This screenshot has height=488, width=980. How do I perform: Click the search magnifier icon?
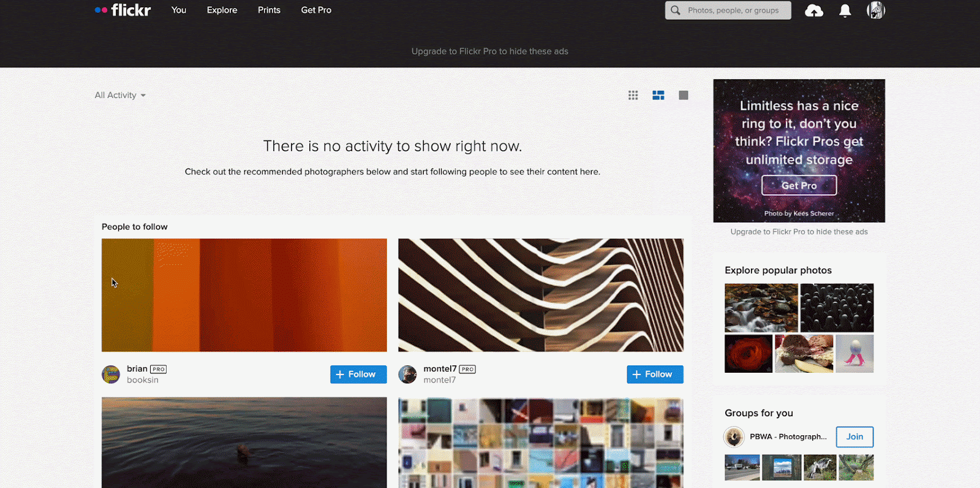(x=676, y=10)
